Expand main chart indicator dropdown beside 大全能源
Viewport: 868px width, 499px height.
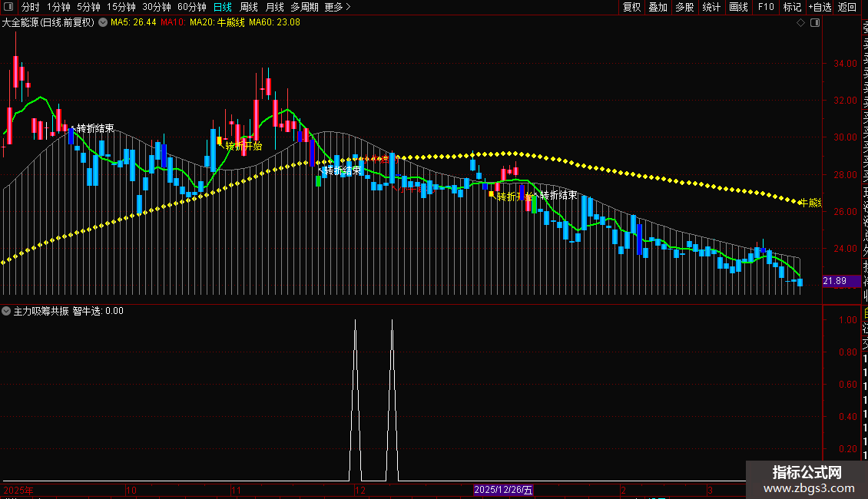(x=103, y=23)
